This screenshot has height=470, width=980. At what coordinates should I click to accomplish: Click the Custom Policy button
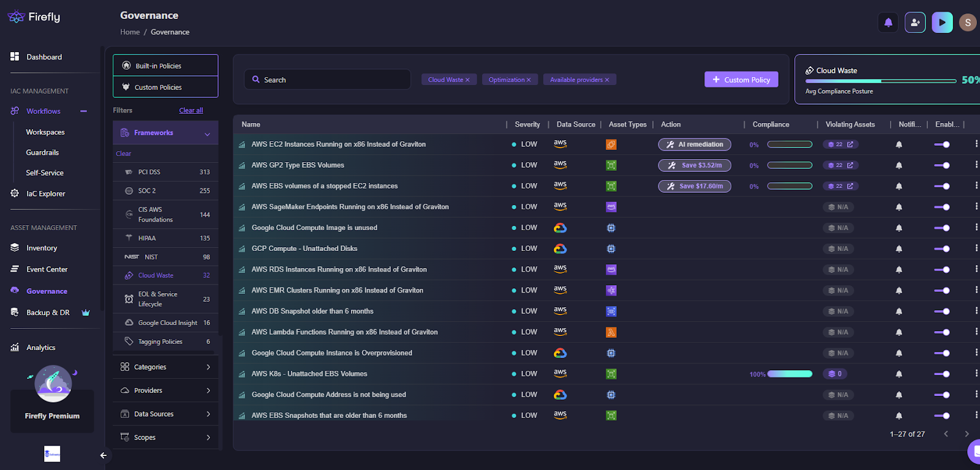point(741,80)
